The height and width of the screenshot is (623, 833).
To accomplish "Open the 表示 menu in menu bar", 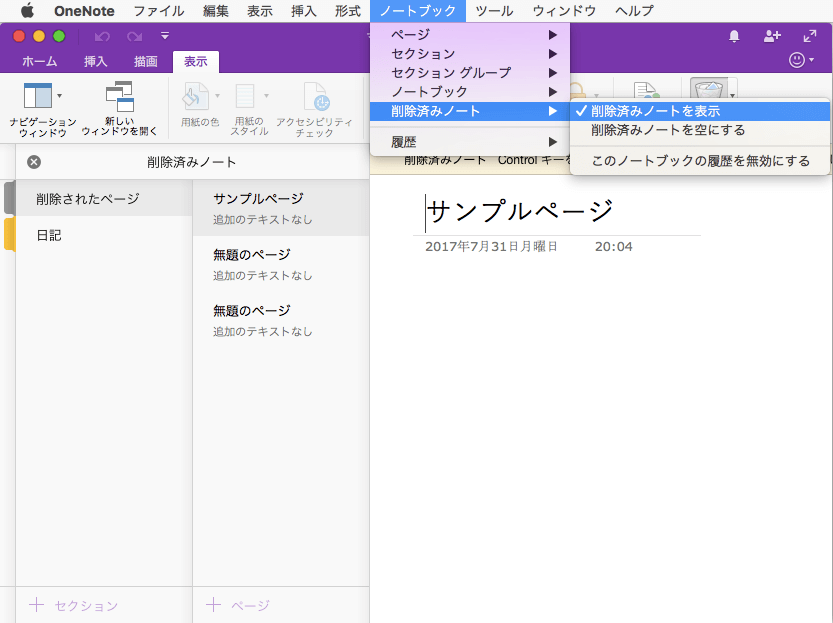I will point(260,11).
